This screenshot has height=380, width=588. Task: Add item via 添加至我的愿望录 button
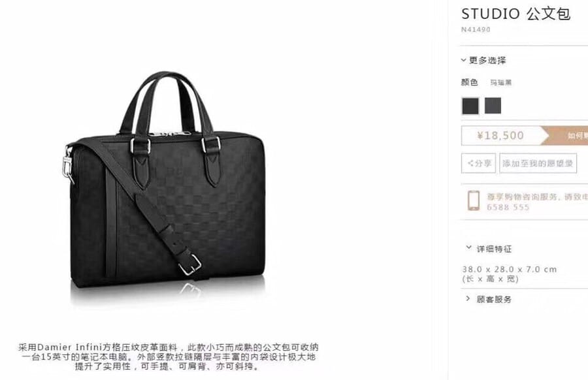pos(538,163)
